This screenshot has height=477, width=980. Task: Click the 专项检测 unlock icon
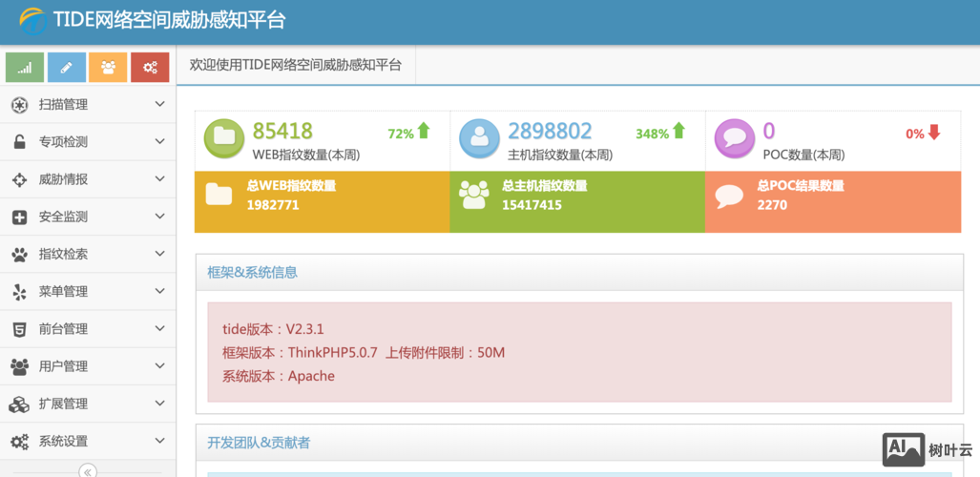click(x=20, y=142)
